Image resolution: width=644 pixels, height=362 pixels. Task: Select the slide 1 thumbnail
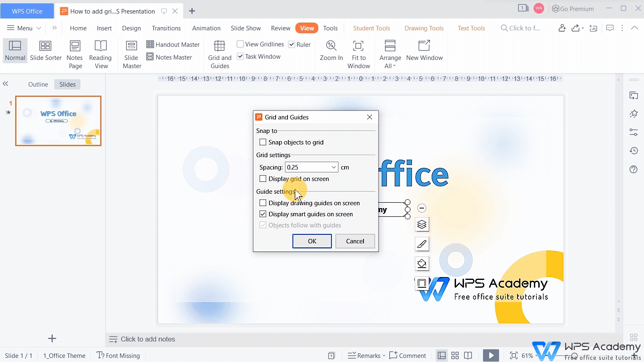coord(58,121)
